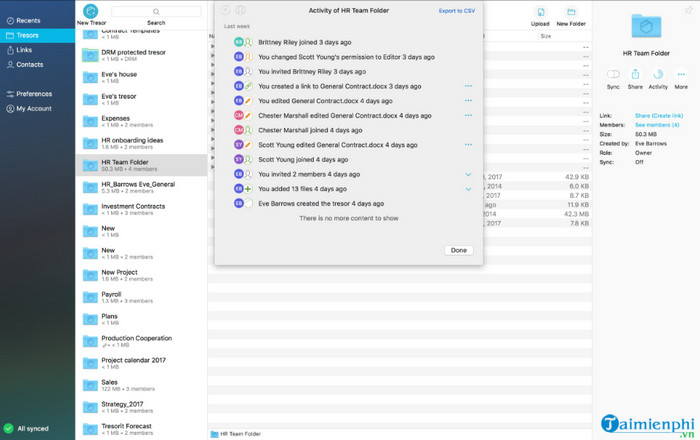
Task: Click the New Folder toolbar icon
Action: click(x=571, y=12)
